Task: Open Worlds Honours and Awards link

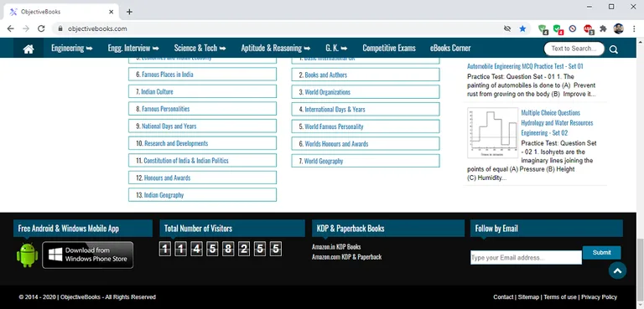Action: click(336, 144)
